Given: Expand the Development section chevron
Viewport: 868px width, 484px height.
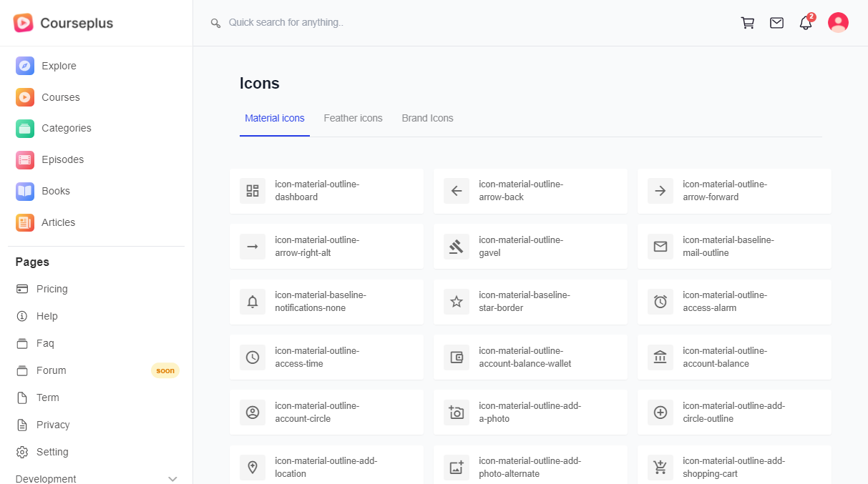Looking at the screenshot, I should pyautogui.click(x=172, y=479).
